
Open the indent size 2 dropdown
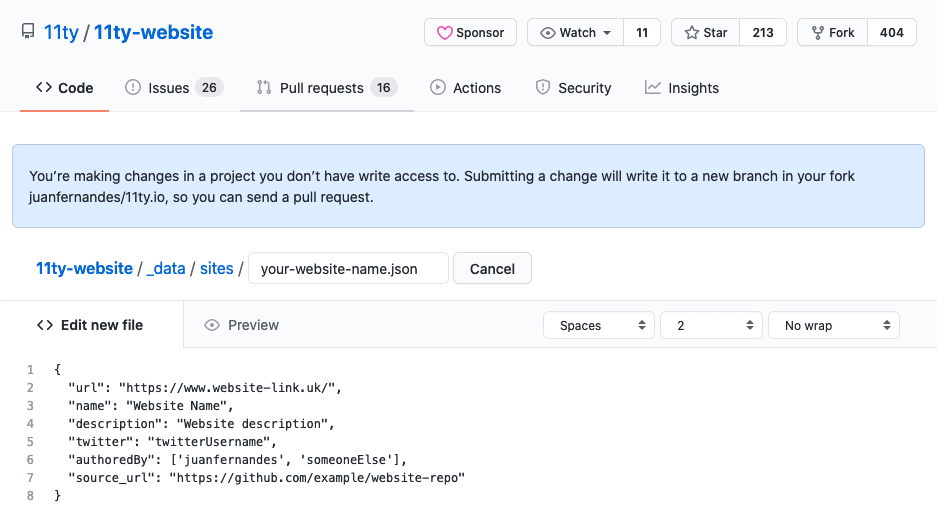(711, 325)
